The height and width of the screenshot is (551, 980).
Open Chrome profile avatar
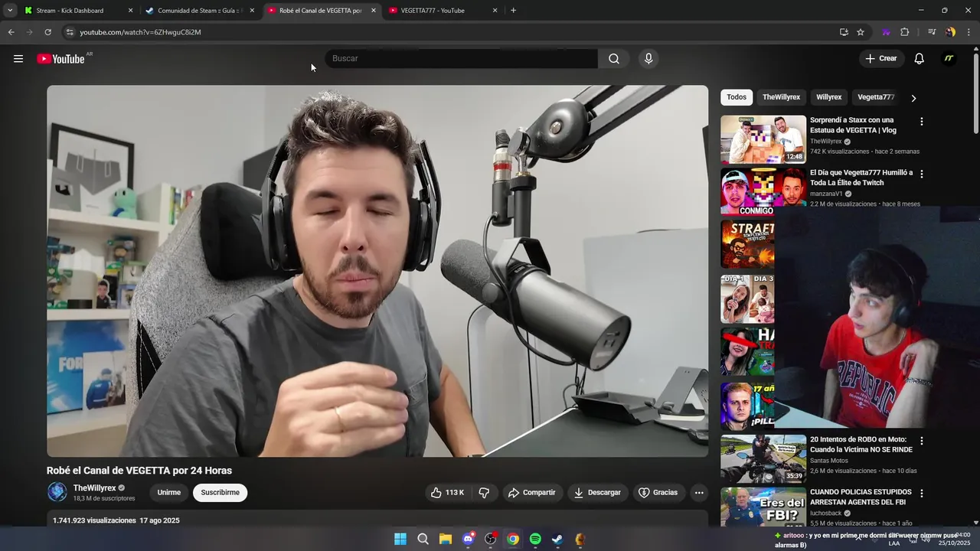tap(951, 32)
